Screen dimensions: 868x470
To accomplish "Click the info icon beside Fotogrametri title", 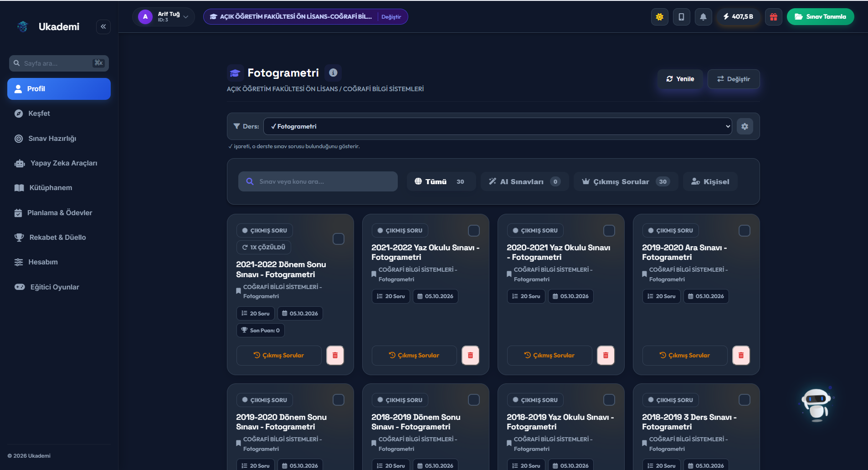I will click(x=333, y=73).
